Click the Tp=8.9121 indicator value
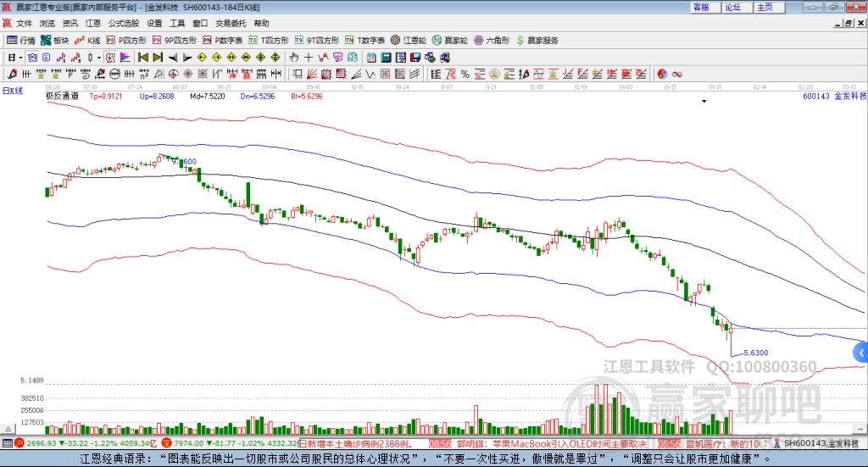This screenshot has height=467, width=868. point(106,96)
